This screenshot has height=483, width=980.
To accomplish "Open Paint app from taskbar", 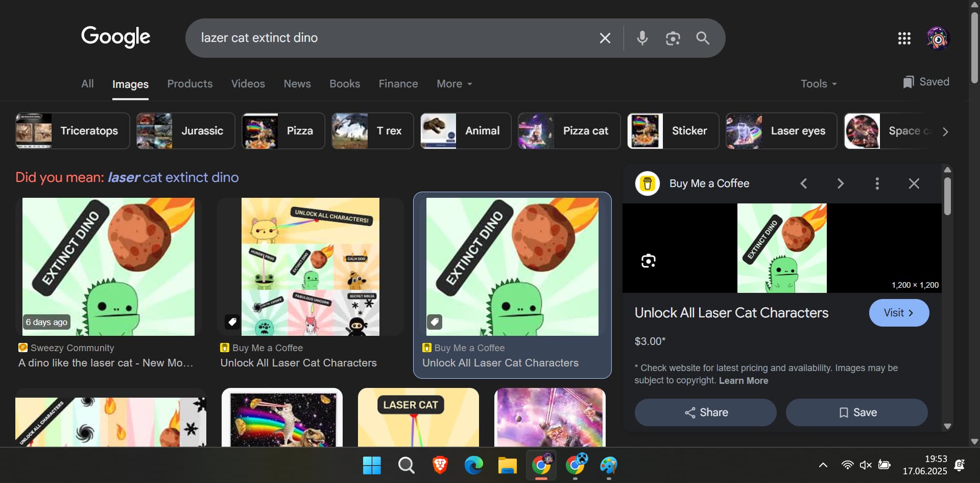I will pyautogui.click(x=608, y=465).
